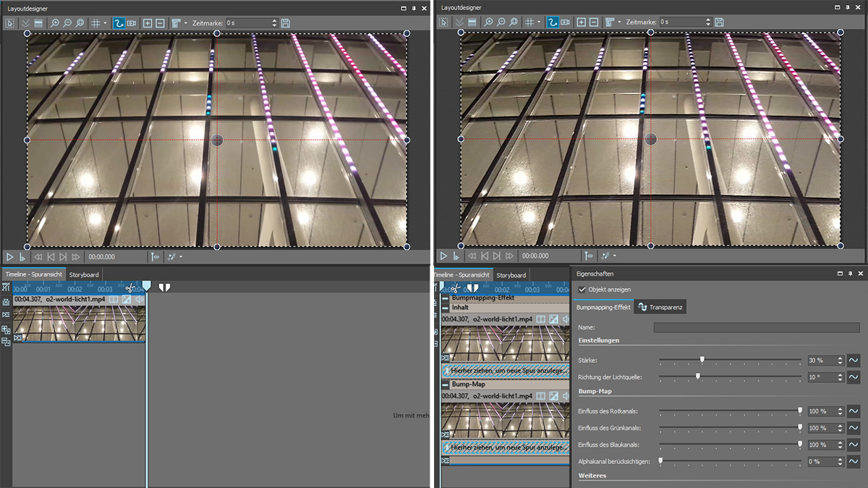Open the curve editor button beside Stärke
The height and width of the screenshot is (488, 868).
(853, 361)
